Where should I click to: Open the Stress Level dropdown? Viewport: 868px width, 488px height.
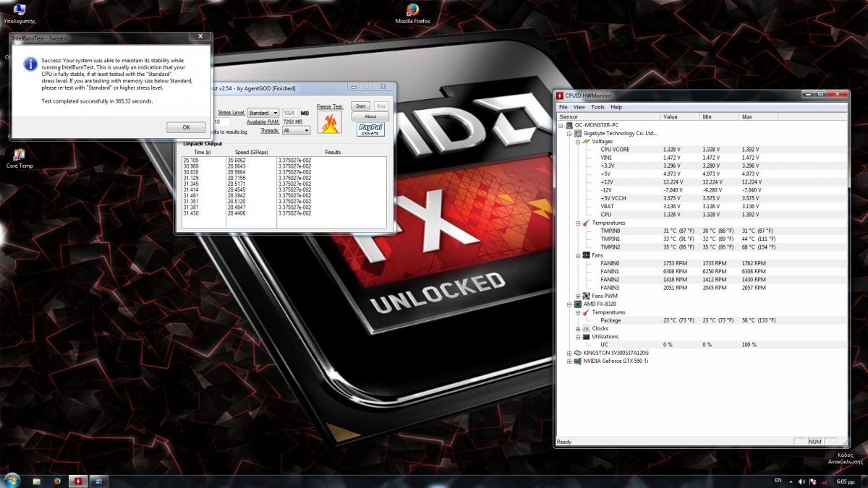click(x=263, y=113)
